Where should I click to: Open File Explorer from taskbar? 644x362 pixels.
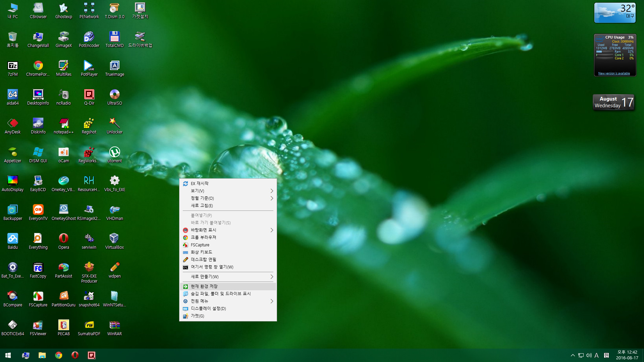point(42,355)
